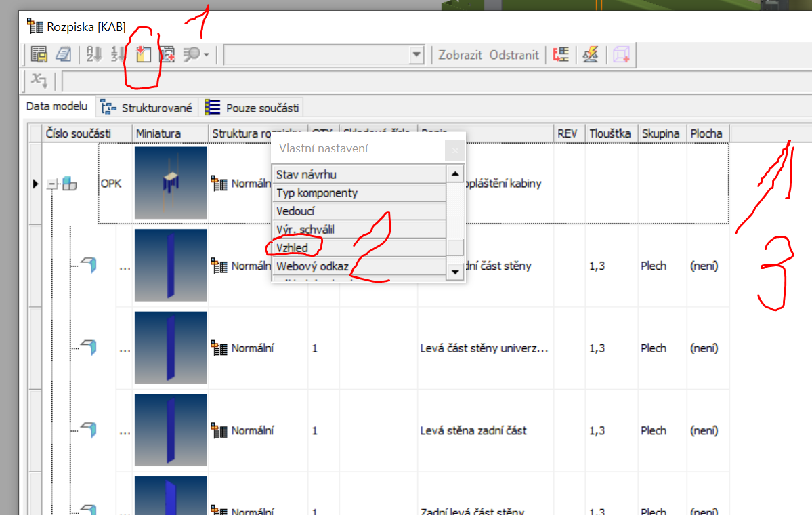The image size is (812, 515).
Task: Click scroll-up arrow in Vlastní nastavení list
Action: tap(454, 173)
